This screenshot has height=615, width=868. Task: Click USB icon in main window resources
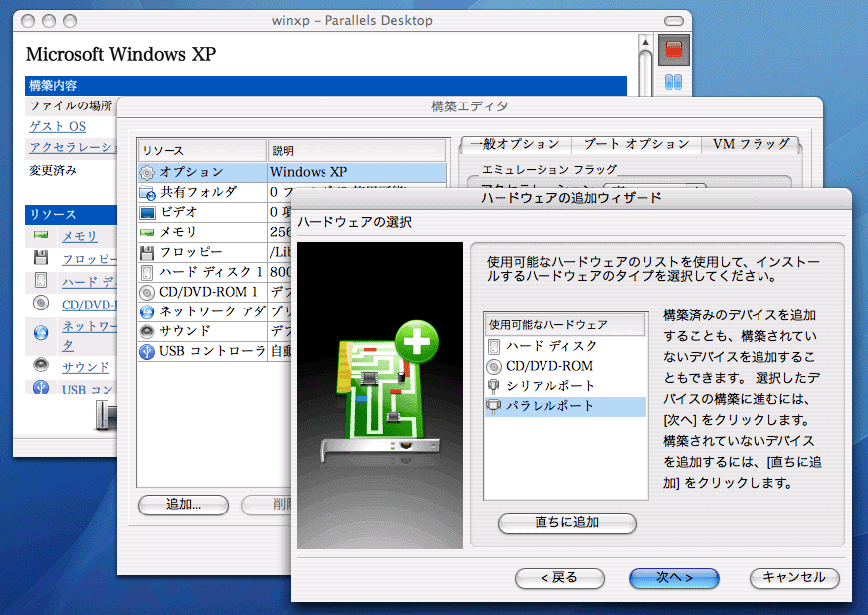[x=41, y=387]
